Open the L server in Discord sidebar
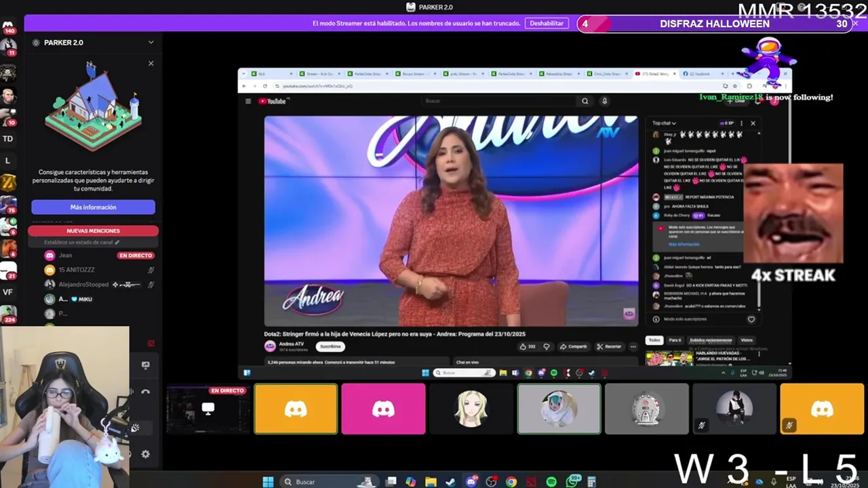 8,161
